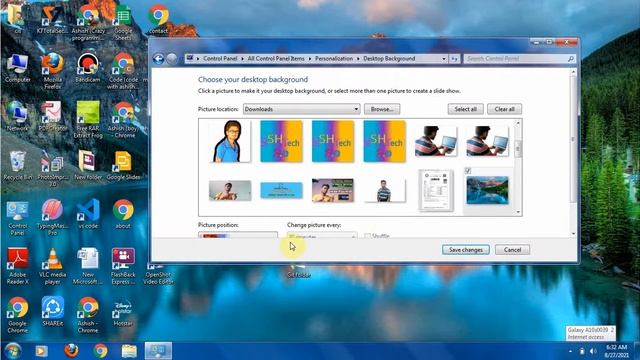
Task: Click the Cancel button
Action: pos(512,250)
